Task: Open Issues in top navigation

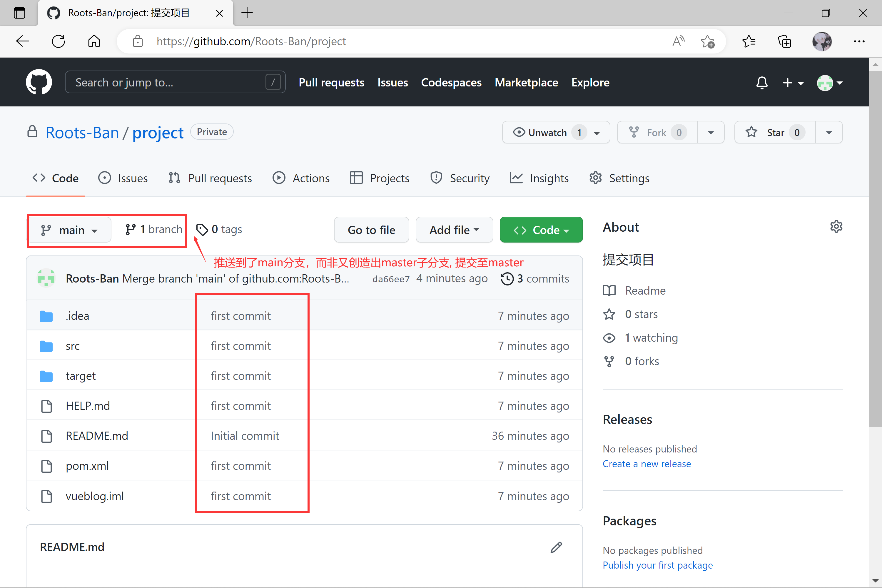Action: pos(392,83)
